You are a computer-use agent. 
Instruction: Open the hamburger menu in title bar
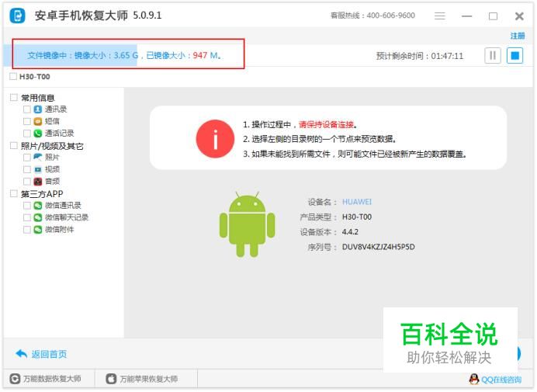tap(440, 16)
